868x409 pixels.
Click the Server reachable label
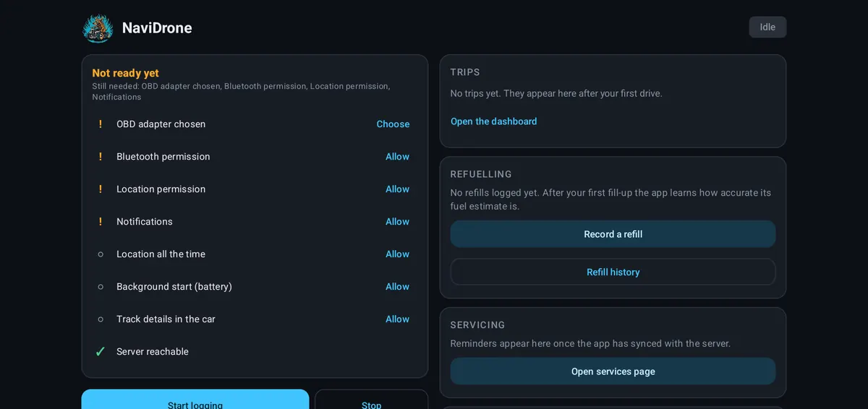[x=153, y=352]
